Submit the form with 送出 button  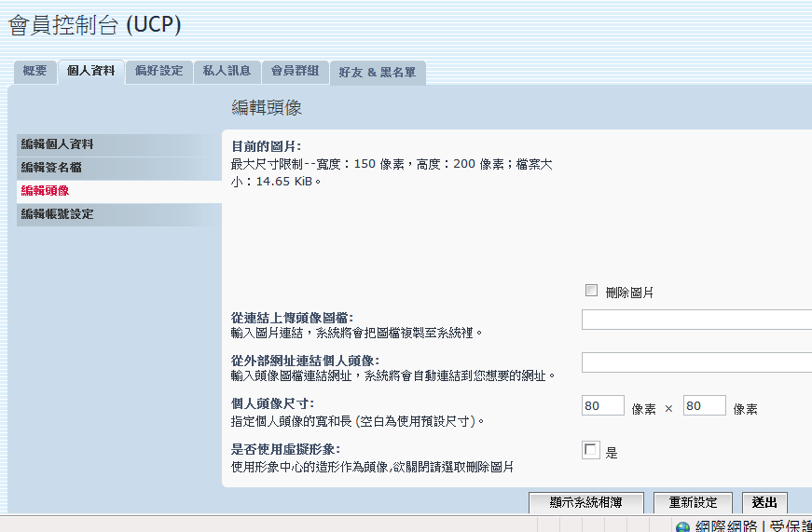764,502
